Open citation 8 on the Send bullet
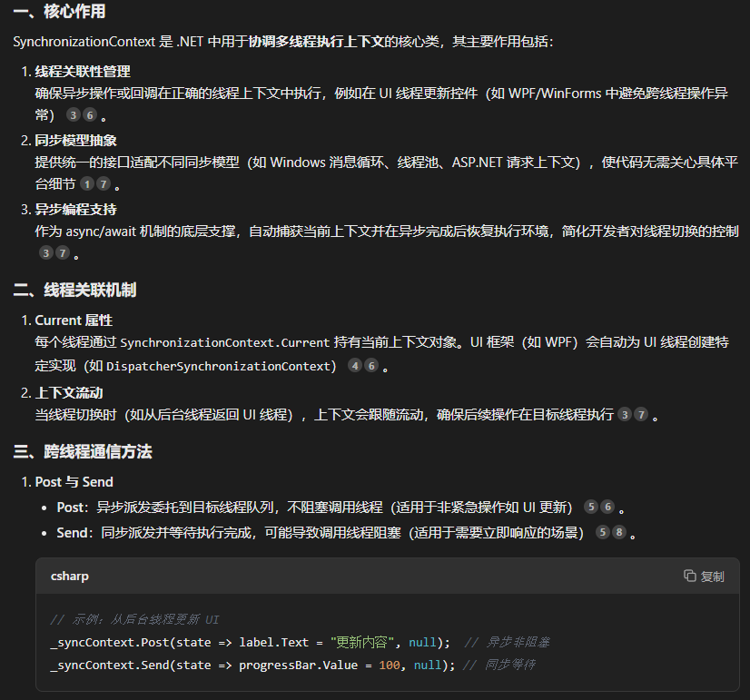The image size is (750, 700). [x=619, y=532]
